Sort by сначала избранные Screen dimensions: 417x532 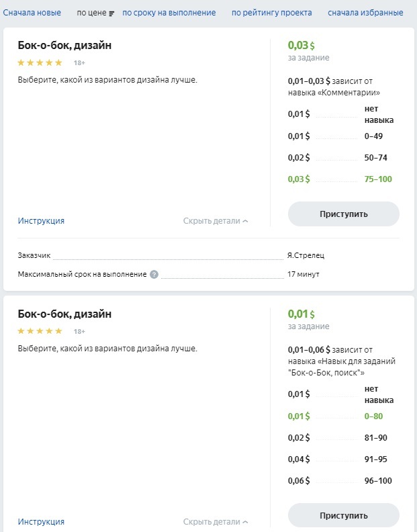click(365, 13)
